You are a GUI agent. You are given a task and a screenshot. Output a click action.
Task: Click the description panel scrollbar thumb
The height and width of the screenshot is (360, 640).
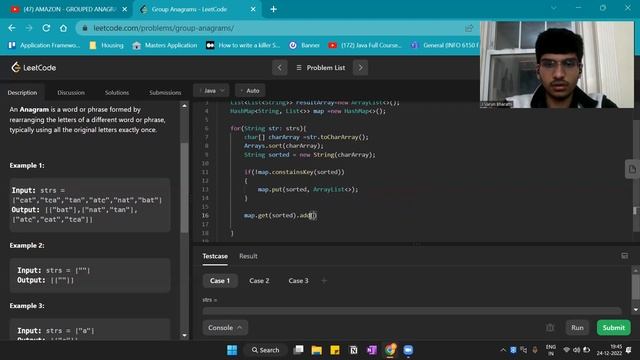[x=184, y=187]
